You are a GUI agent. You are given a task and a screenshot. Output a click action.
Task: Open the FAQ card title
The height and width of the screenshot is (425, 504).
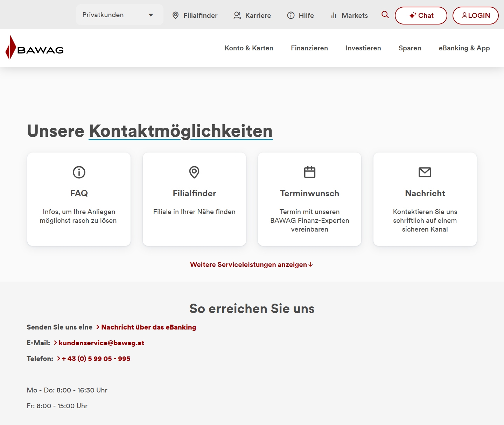(x=79, y=193)
